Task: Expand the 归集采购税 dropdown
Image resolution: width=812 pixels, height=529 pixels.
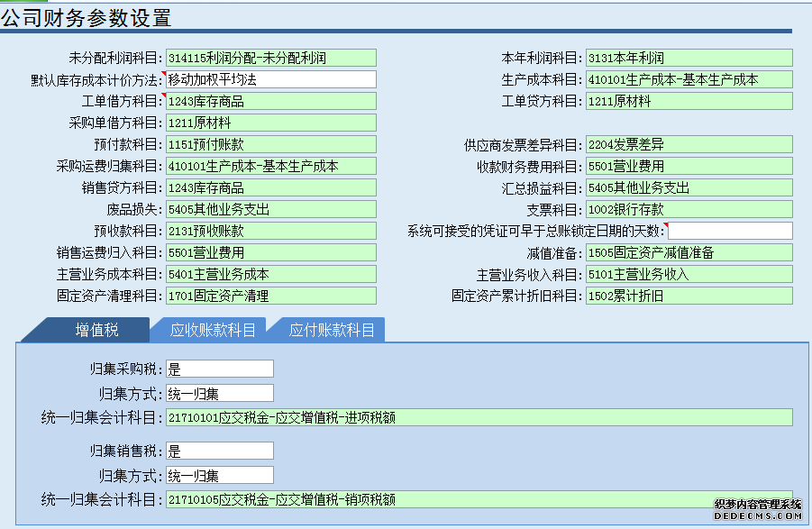Action: point(219,369)
